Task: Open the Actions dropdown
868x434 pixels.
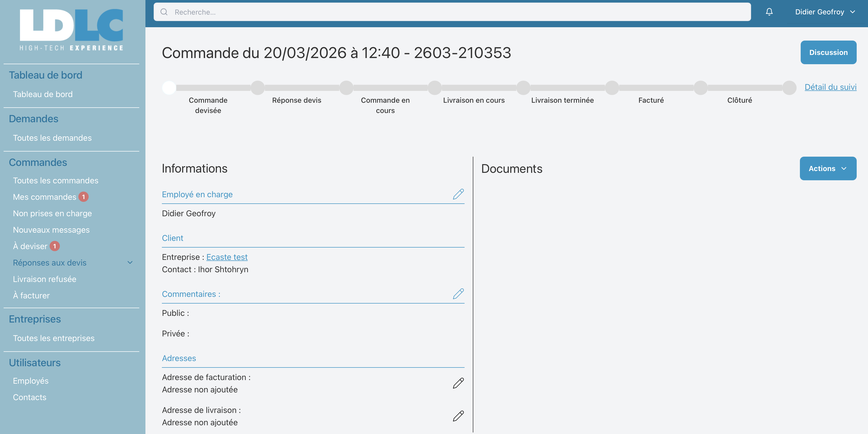Action: point(828,168)
